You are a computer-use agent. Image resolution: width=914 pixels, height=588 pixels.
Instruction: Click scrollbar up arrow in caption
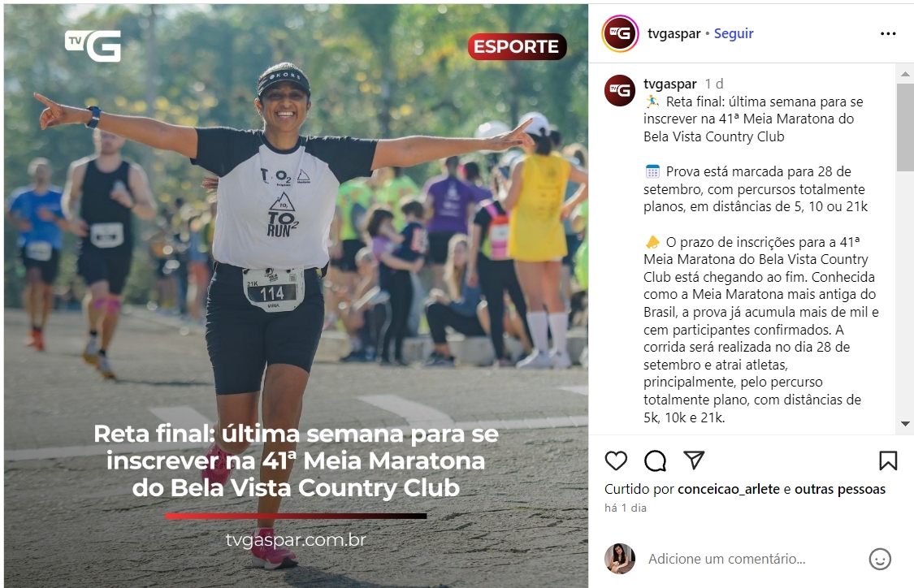905,74
